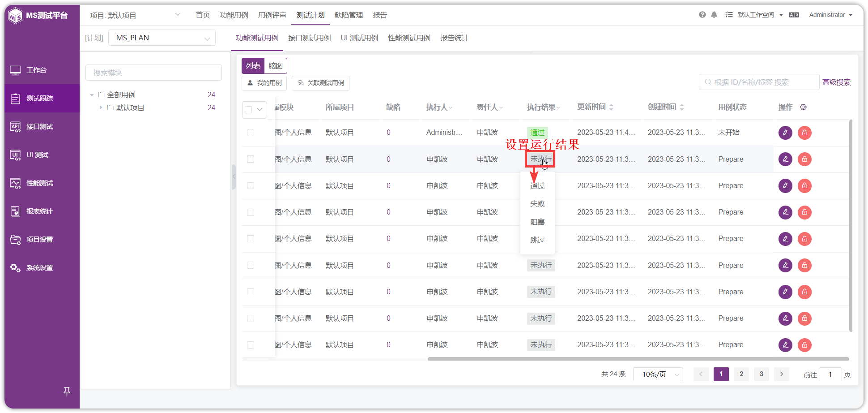Click the pin icon at sidebar bottom

click(67, 391)
